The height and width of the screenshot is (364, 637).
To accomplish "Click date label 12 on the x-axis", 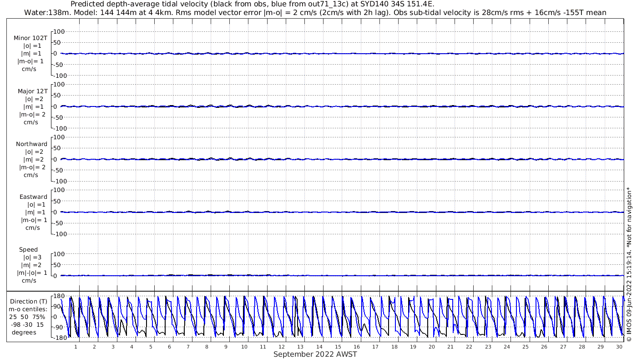I will tap(282, 347).
